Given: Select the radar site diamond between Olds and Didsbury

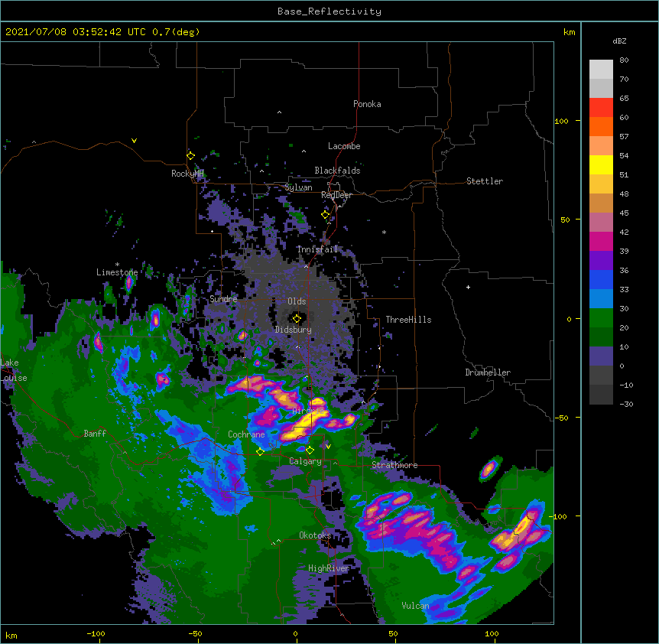Looking at the screenshot, I should pyautogui.click(x=297, y=319).
